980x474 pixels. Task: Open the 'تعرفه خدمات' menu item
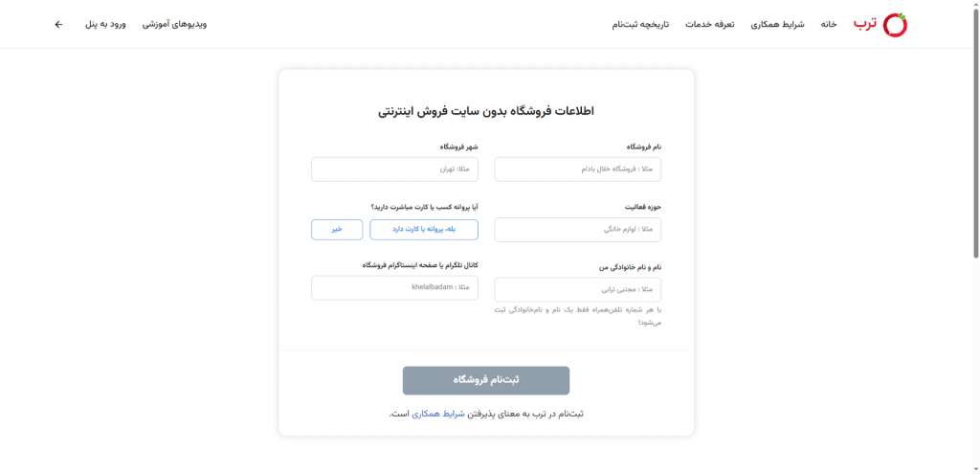[x=709, y=25]
